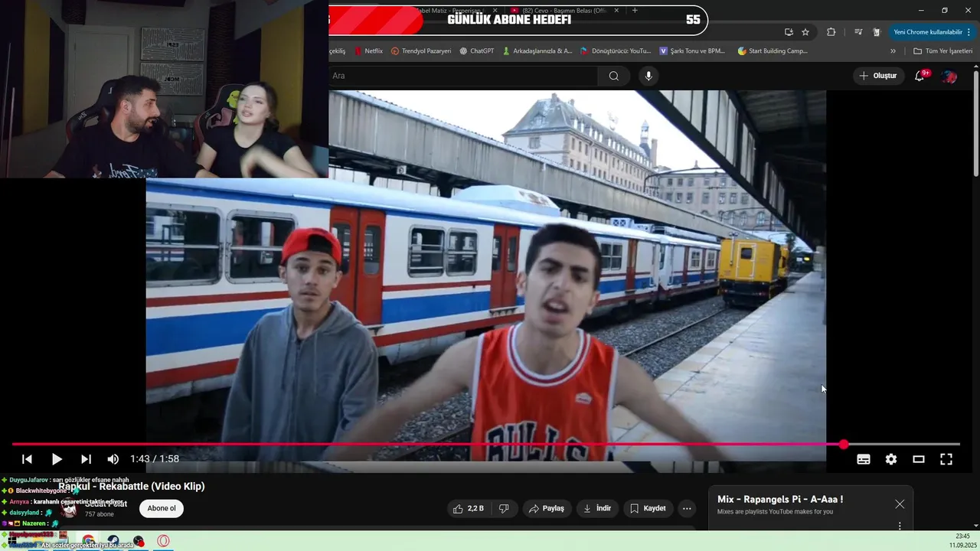The image size is (980, 551).
Task: Click the İndir download button
Action: 597,509
